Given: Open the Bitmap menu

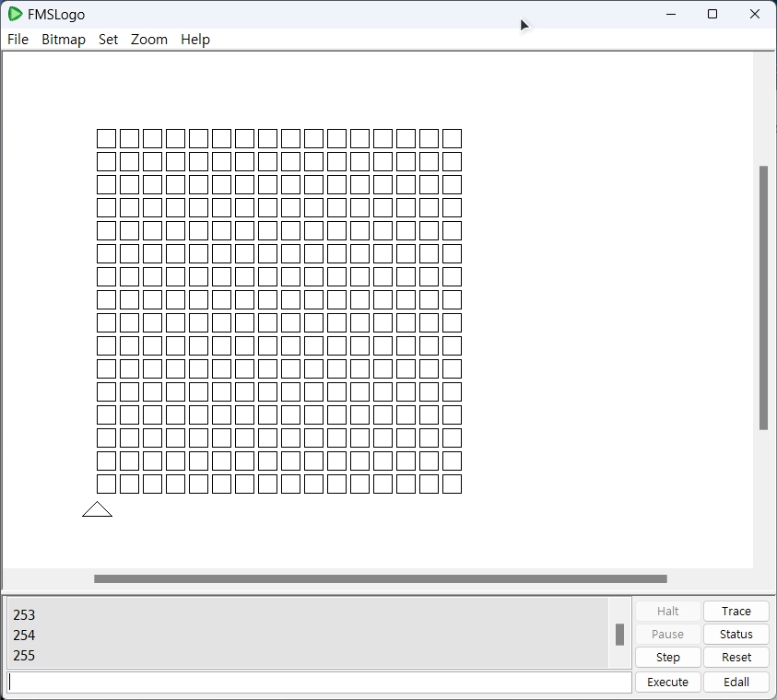Looking at the screenshot, I should pos(64,39).
